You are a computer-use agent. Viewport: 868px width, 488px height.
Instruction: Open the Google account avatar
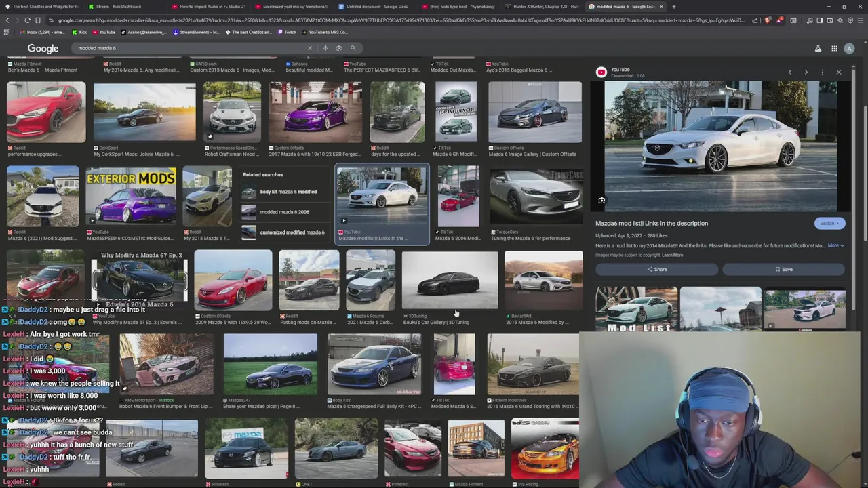849,48
